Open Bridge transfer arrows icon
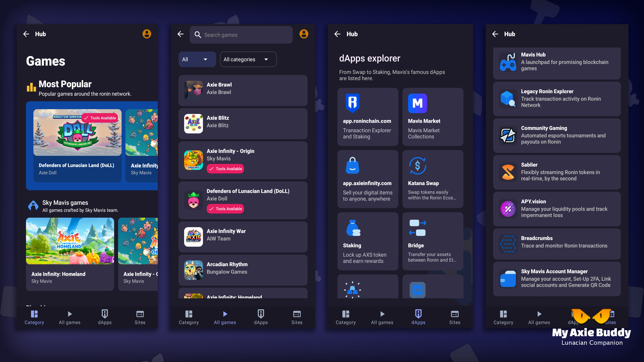 [x=417, y=228]
